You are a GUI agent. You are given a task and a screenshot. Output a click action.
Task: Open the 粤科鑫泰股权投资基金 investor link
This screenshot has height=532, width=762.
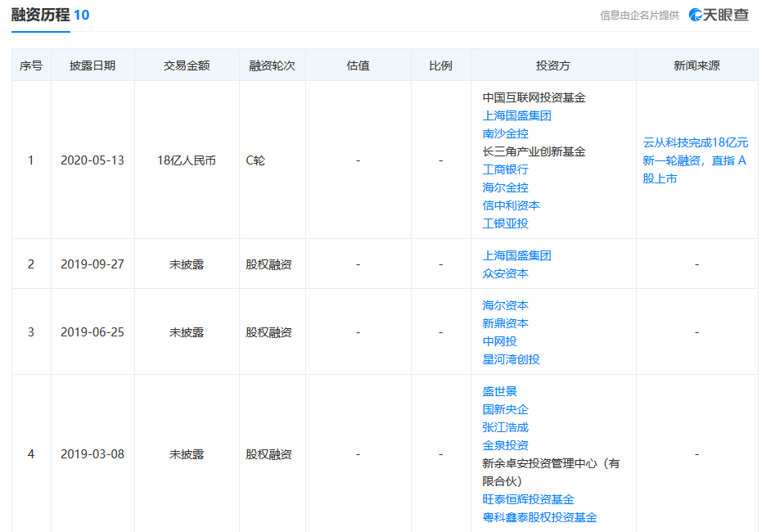(539, 517)
